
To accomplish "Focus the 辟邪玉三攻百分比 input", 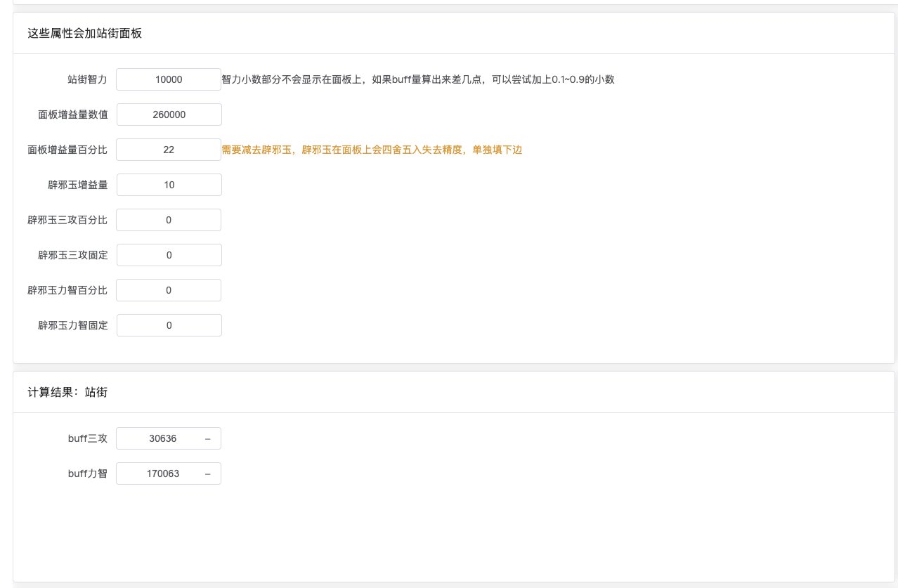I will [x=169, y=220].
